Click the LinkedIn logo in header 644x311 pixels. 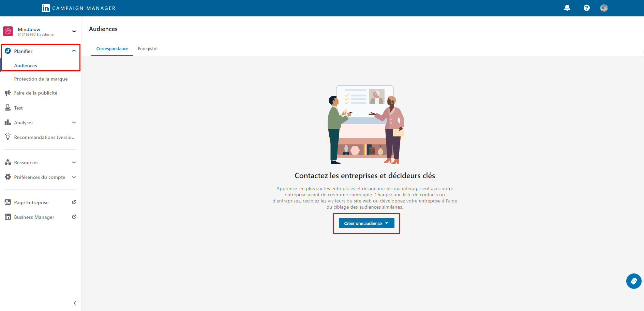(46, 8)
